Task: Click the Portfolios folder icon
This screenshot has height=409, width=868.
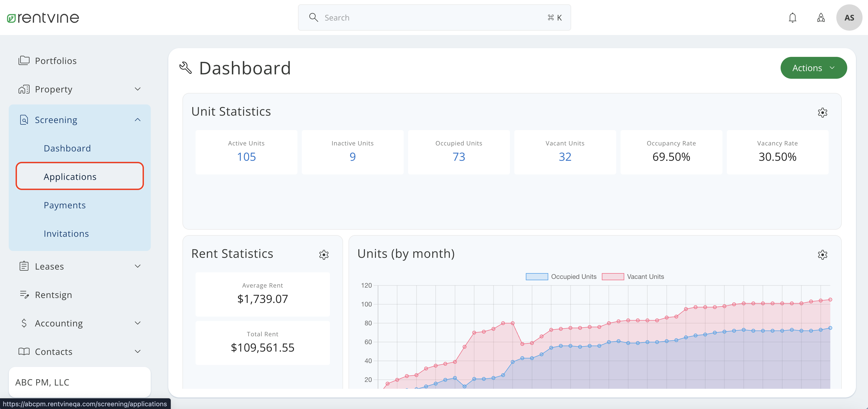Action: (24, 61)
